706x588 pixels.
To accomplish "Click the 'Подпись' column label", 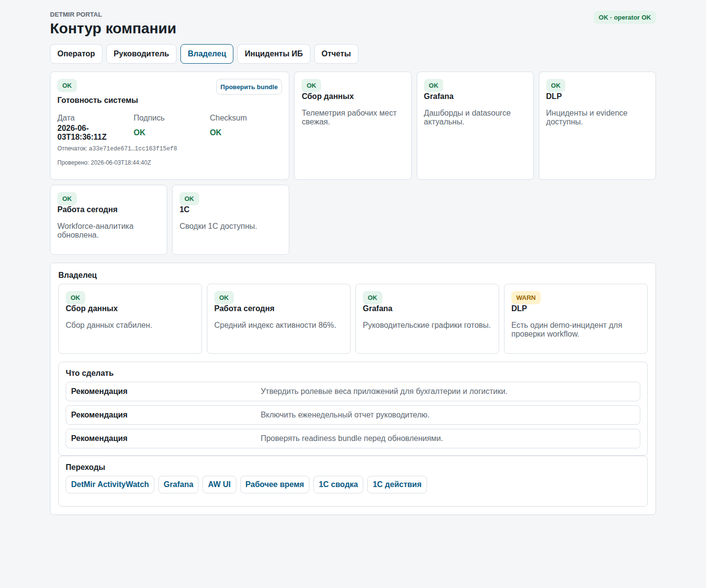I will (149, 118).
